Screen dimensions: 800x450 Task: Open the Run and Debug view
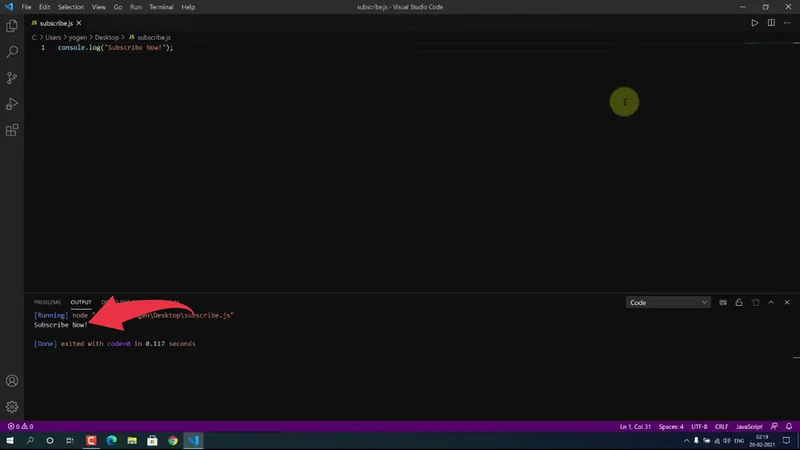(12, 104)
